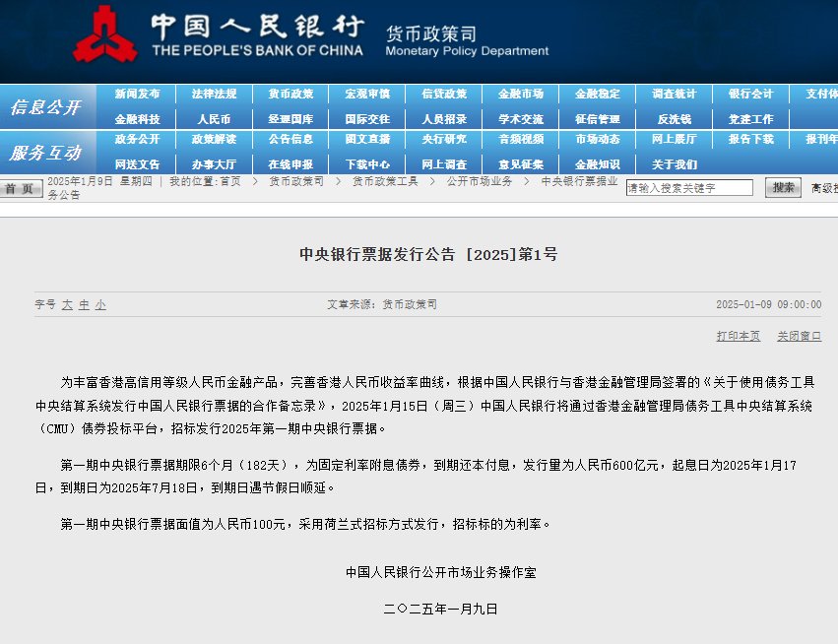This screenshot has width=838, height=644.
Task: Open the 货币政策 menu item
Action: pos(290,95)
